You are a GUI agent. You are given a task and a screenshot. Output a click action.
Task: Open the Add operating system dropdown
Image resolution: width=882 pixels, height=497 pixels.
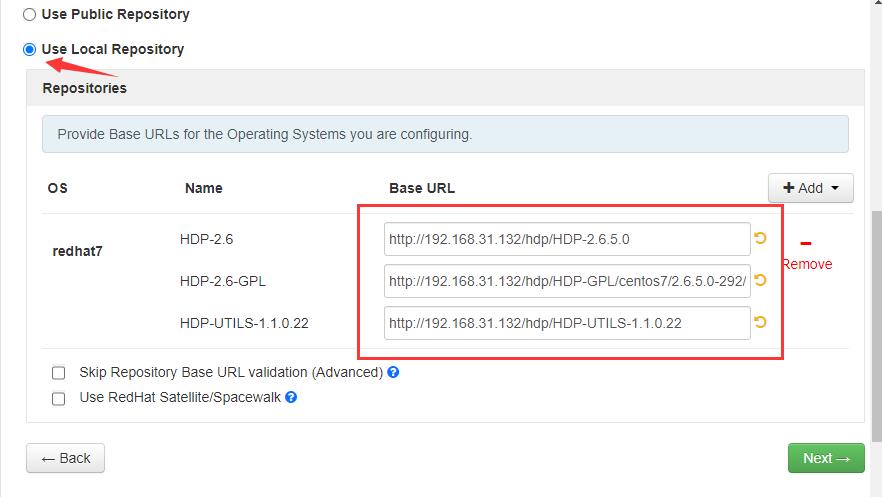811,188
